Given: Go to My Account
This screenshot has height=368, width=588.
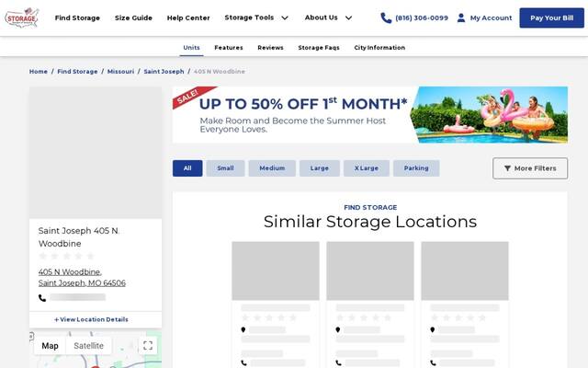Looking at the screenshot, I should [x=491, y=17].
